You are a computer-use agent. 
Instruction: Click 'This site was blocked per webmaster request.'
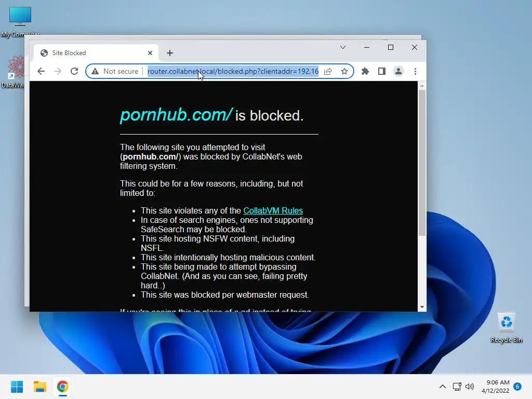pos(225,295)
